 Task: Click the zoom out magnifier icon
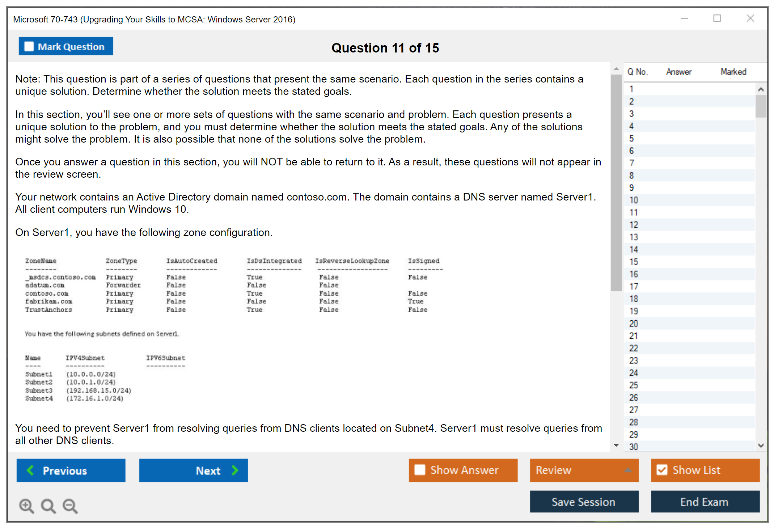pos(70,506)
